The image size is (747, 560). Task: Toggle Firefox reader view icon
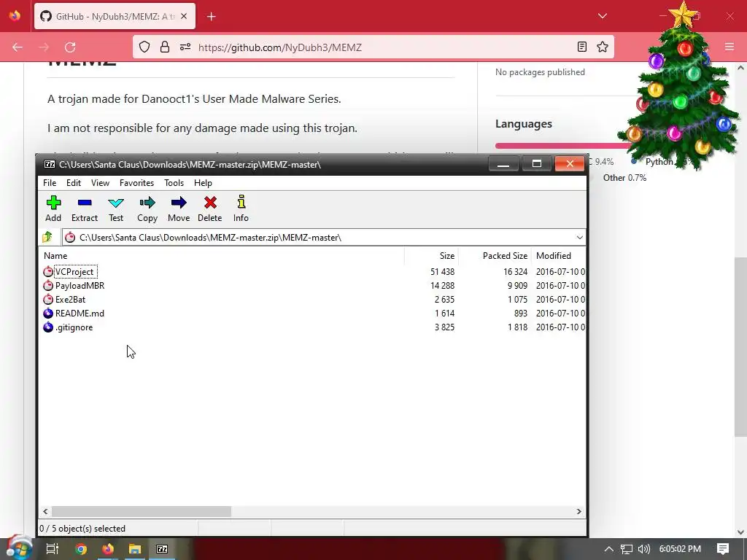tap(581, 47)
